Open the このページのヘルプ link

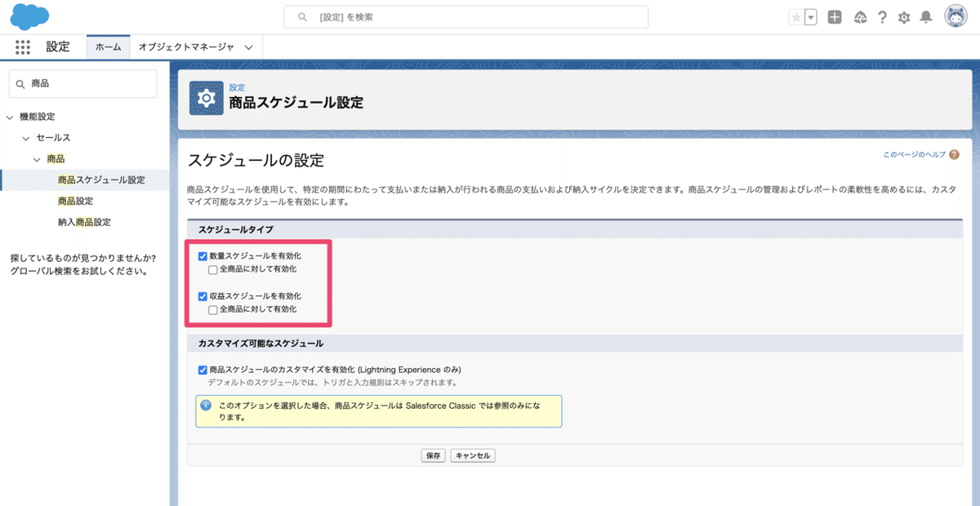point(914,154)
